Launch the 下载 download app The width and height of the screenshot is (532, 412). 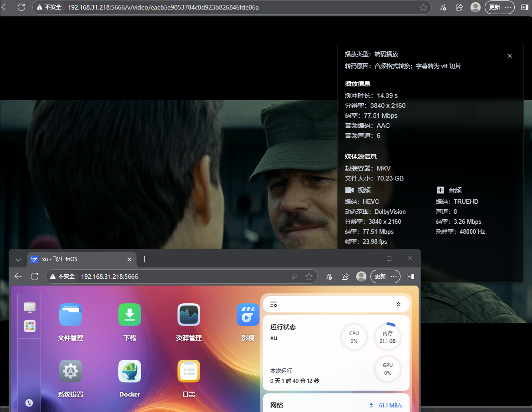point(130,315)
